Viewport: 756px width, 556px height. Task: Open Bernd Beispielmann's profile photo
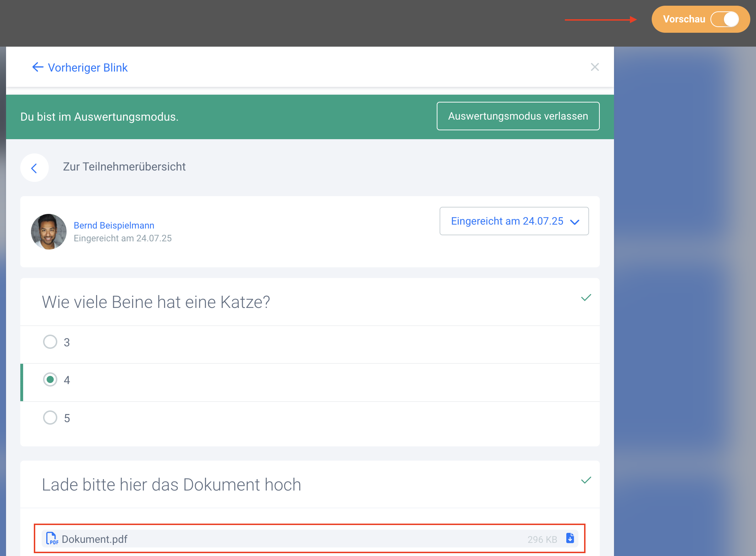click(49, 232)
